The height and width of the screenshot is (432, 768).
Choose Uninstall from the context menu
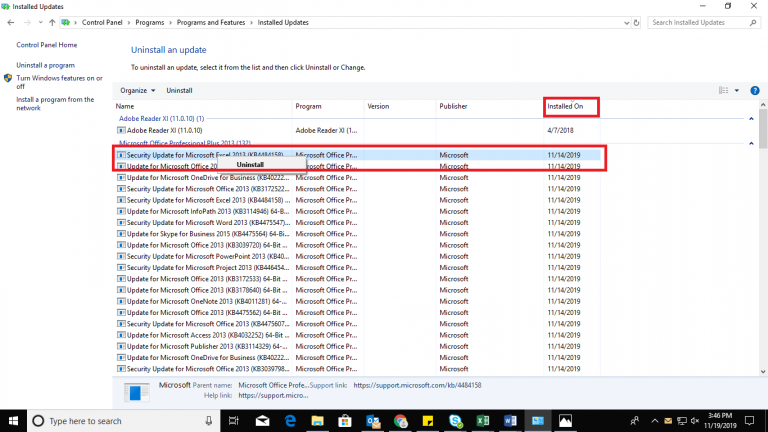tap(250, 164)
